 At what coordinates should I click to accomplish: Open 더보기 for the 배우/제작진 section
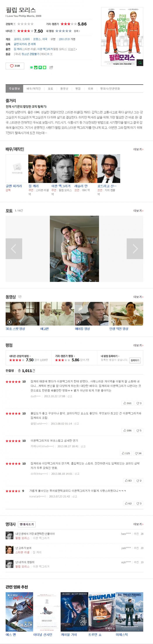[x=138, y=149]
